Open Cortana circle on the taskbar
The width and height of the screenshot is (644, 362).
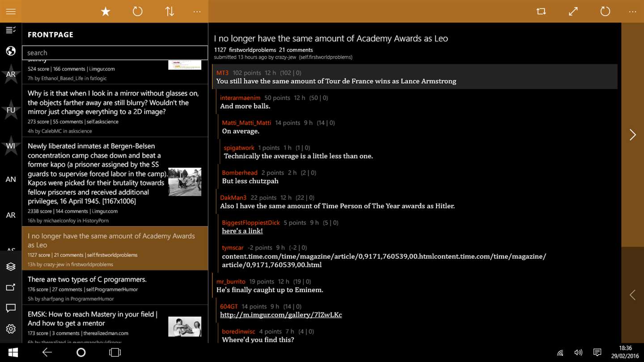[x=81, y=353]
